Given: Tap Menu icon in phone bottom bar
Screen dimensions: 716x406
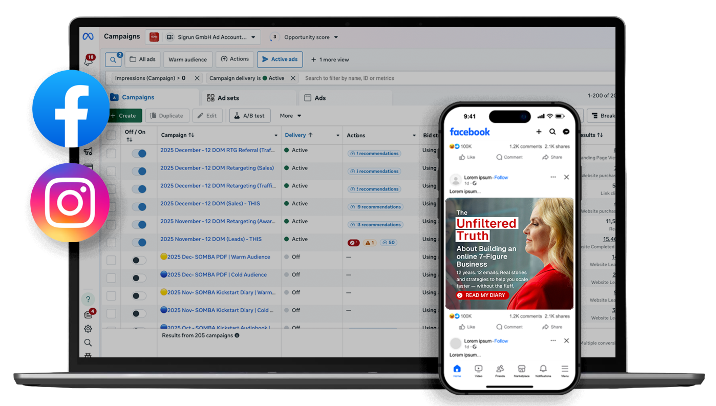Looking at the screenshot, I should click(x=565, y=370).
